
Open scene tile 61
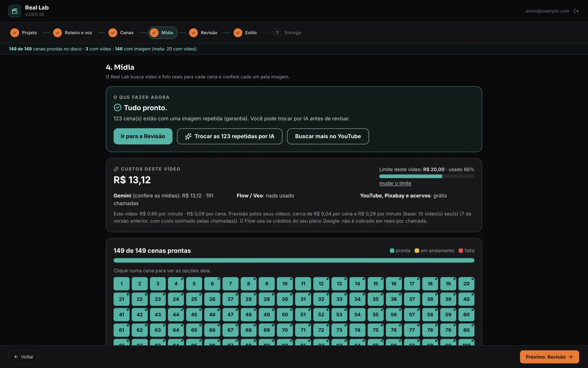(121, 330)
